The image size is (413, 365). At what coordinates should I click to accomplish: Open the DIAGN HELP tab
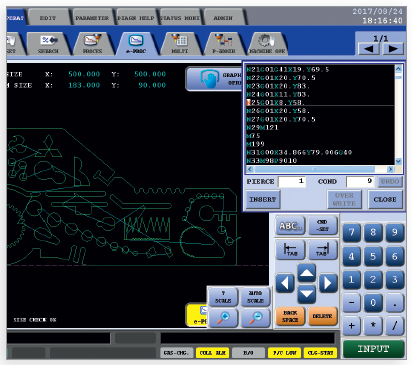(136, 17)
